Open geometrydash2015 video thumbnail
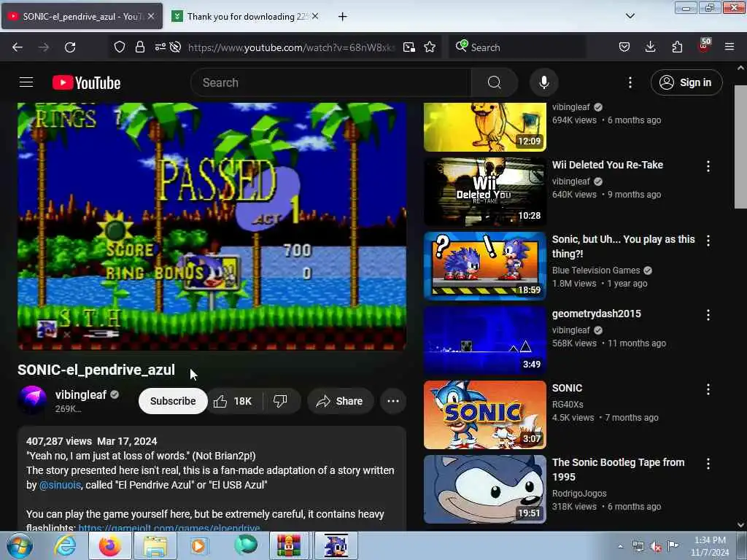The height and width of the screenshot is (560, 747). tap(485, 340)
